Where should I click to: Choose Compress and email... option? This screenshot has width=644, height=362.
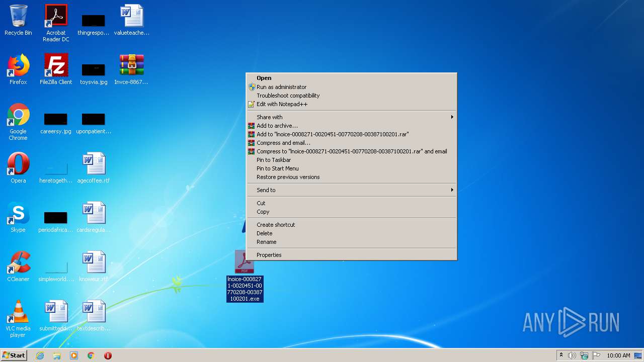point(351,143)
